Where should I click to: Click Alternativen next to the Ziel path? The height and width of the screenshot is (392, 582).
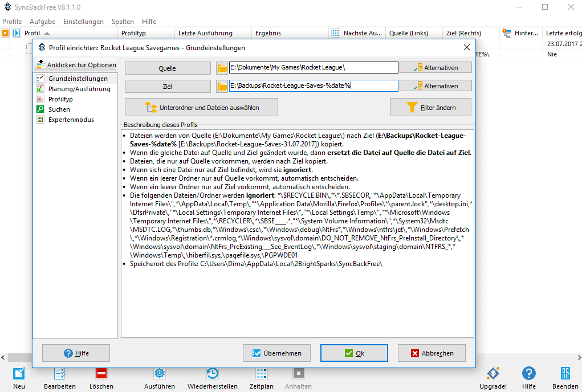[x=436, y=85]
